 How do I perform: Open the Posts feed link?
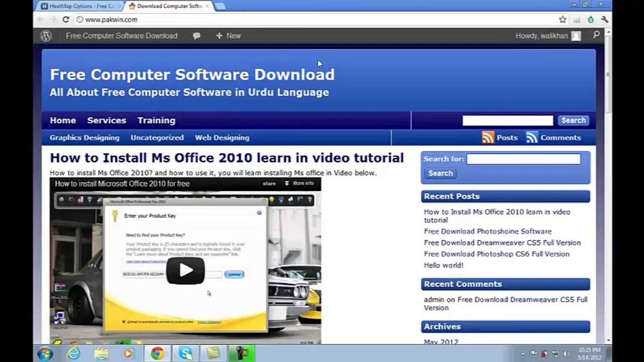click(507, 137)
